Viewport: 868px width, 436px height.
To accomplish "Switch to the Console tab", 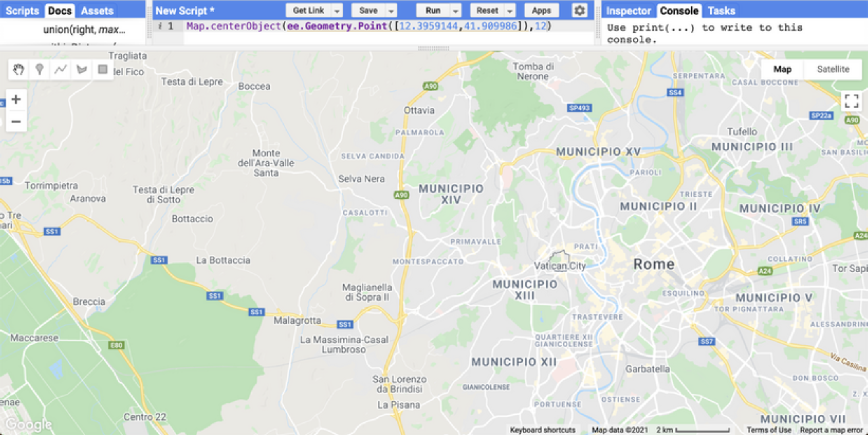I will (x=679, y=11).
